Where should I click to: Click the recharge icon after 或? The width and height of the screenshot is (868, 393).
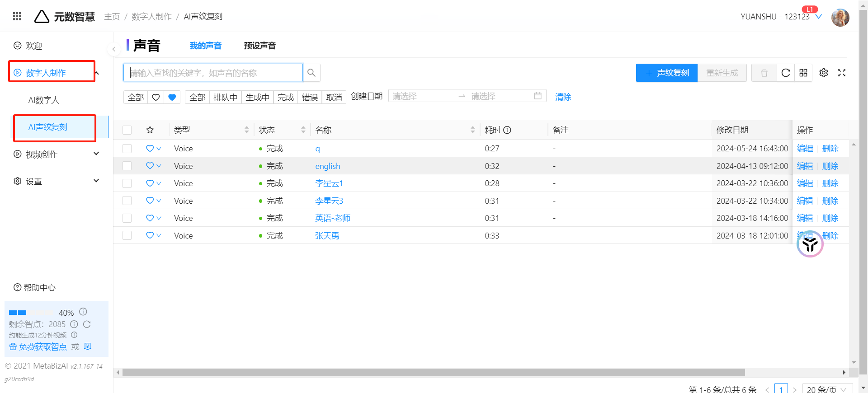pyautogui.click(x=88, y=346)
